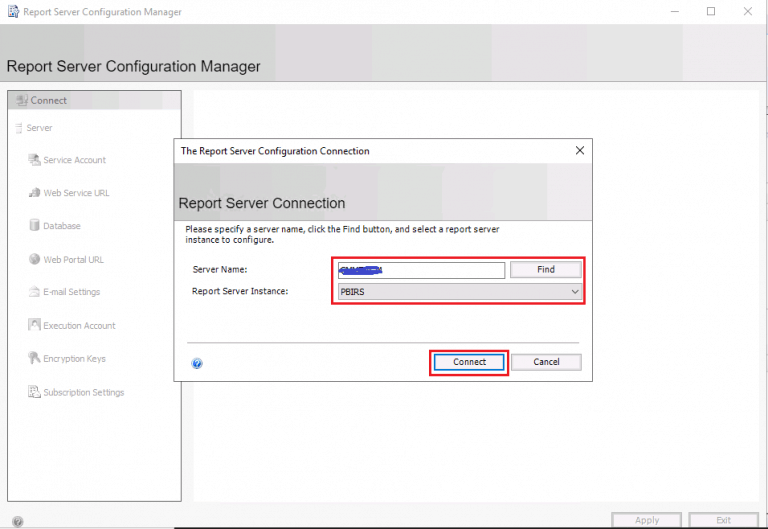Click the Connect icon in sidebar

click(22, 100)
